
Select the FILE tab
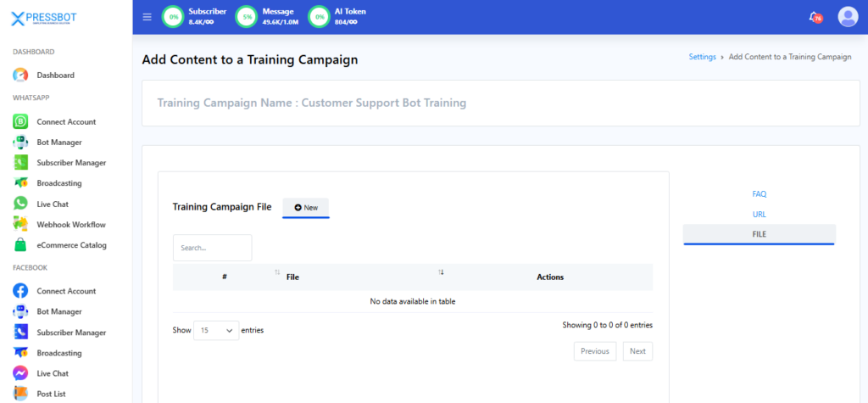(x=759, y=234)
